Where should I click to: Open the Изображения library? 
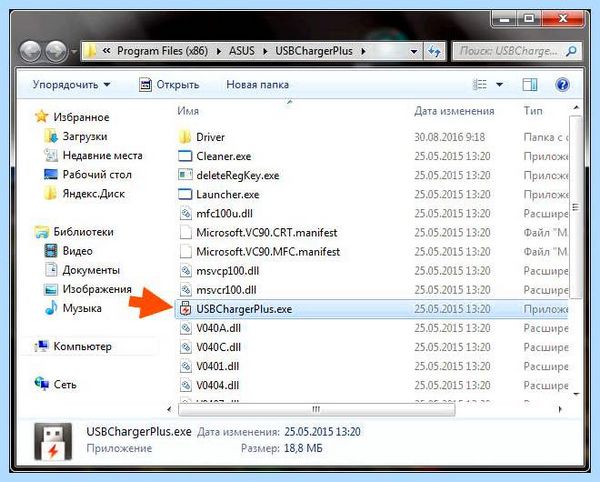[x=97, y=289]
